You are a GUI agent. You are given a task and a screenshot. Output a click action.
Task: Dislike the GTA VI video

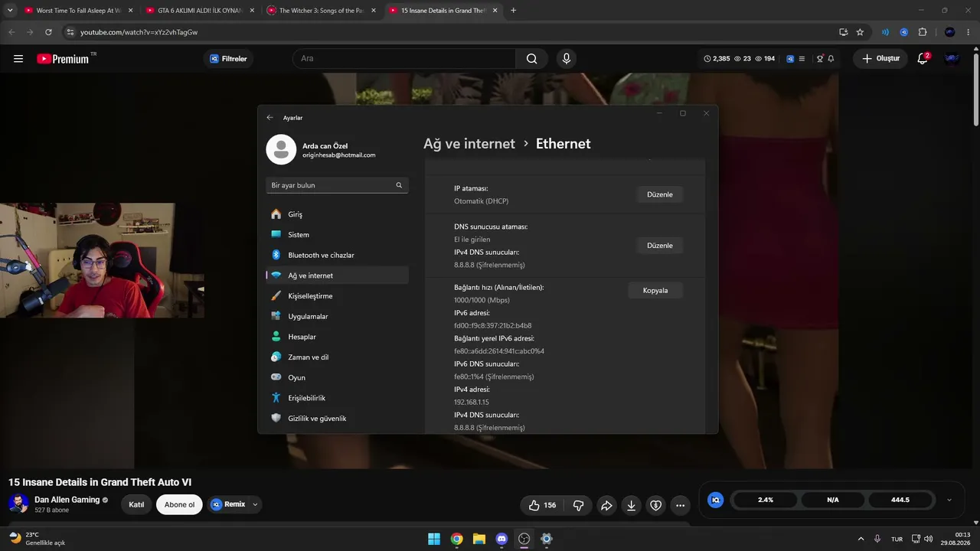(x=578, y=505)
